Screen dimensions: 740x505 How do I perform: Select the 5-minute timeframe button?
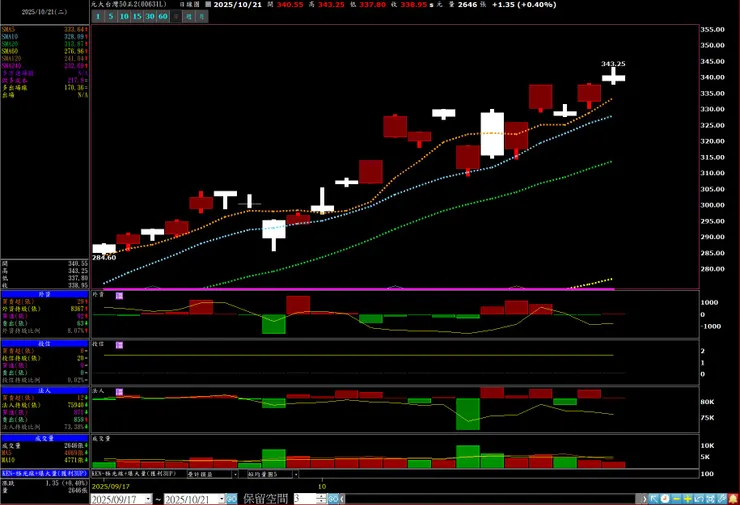coord(111,17)
